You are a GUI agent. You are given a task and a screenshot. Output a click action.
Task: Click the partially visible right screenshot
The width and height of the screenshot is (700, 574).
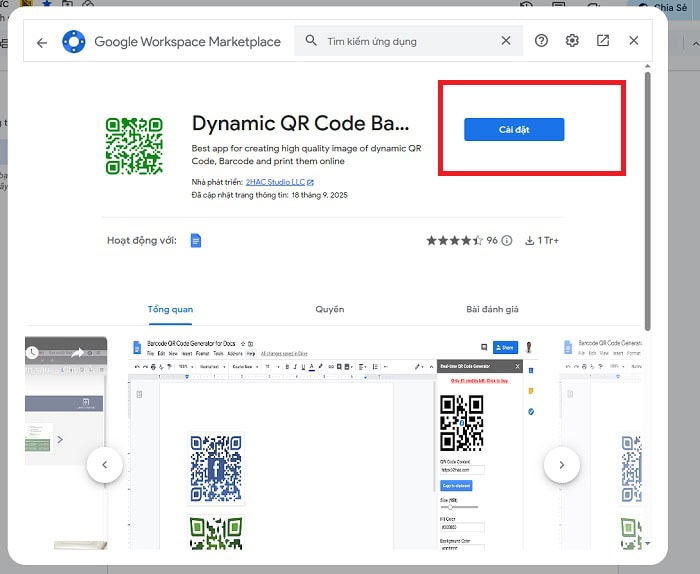[601, 443]
